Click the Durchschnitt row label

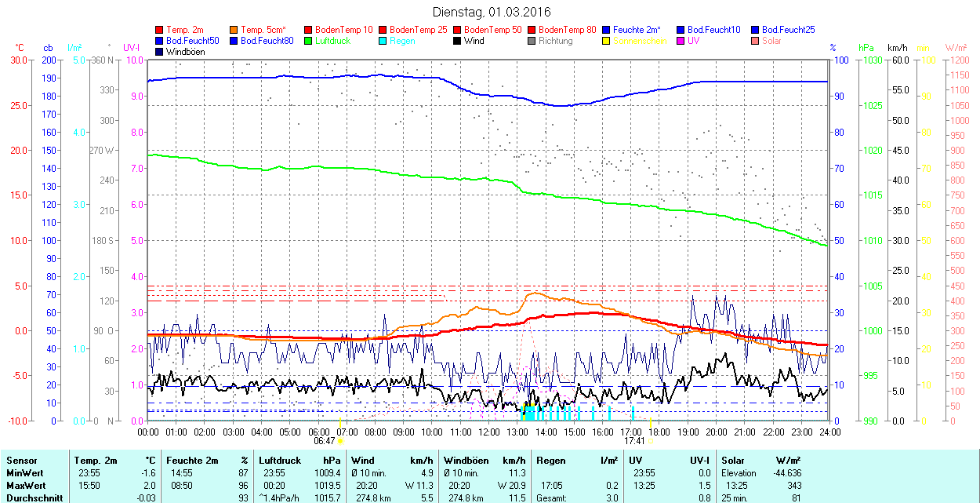point(31,498)
